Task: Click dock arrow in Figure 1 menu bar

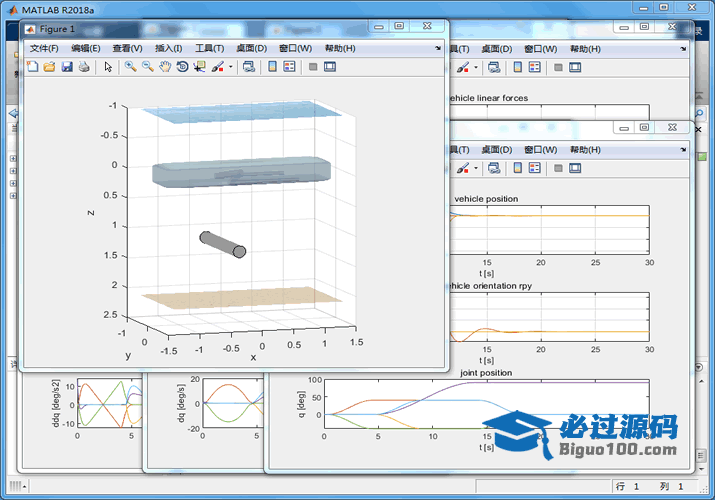Action: click(x=438, y=48)
